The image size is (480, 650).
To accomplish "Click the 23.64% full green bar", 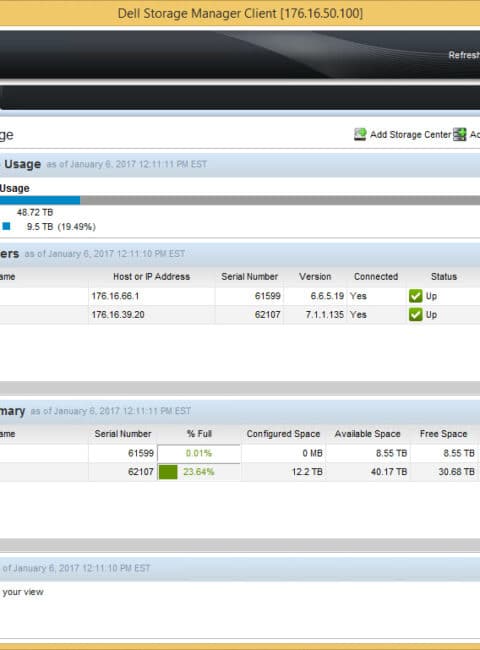I will (168, 472).
